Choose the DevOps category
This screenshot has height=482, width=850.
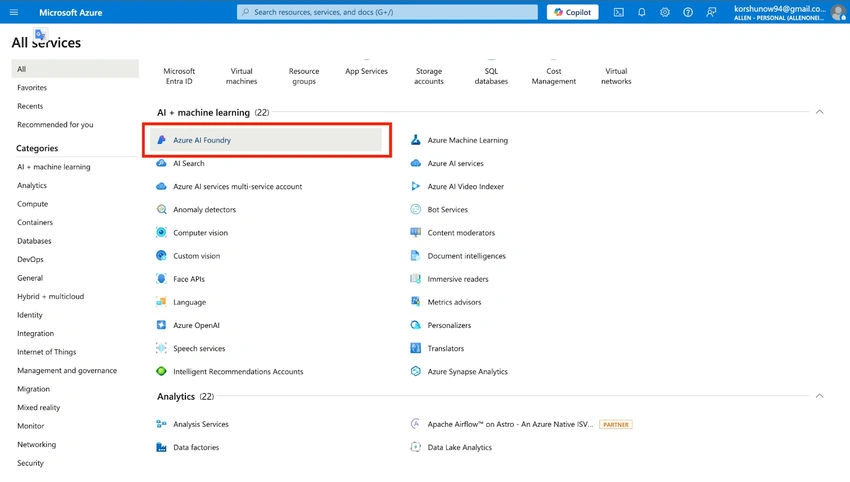coord(30,259)
